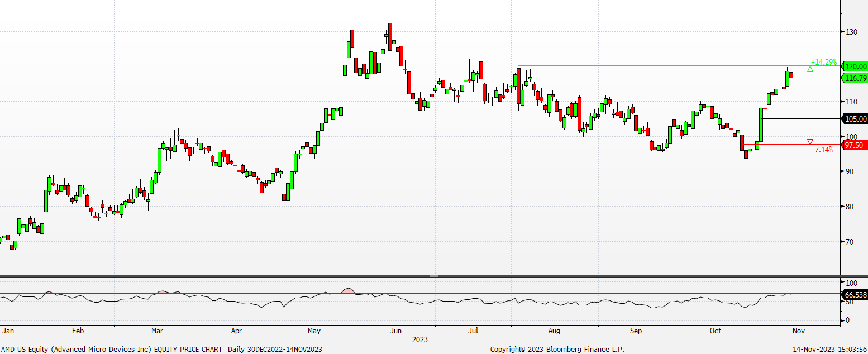Click the Oct label on date axis
This screenshot has height=354, width=868.
point(715,331)
